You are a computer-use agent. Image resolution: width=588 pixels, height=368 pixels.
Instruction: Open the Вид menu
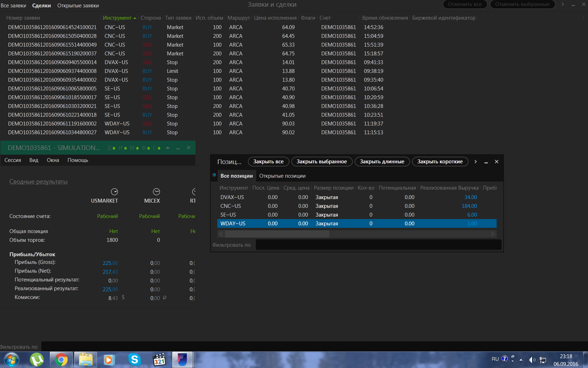(x=34, y=160)
